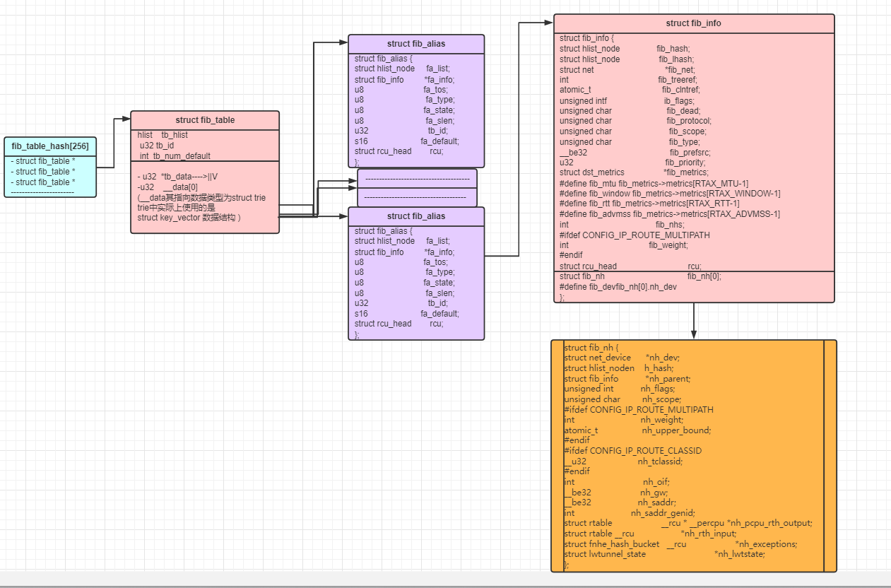Select the 'hlist tb_hlist' line
The width and height of the screenshot is (891, 588).
pos(163,134)
